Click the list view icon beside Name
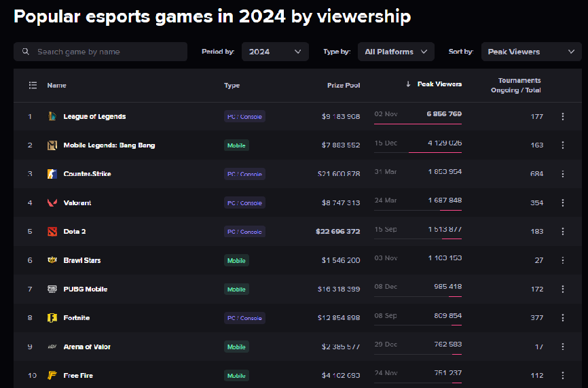The image size is (588, 388). (33, 85)
